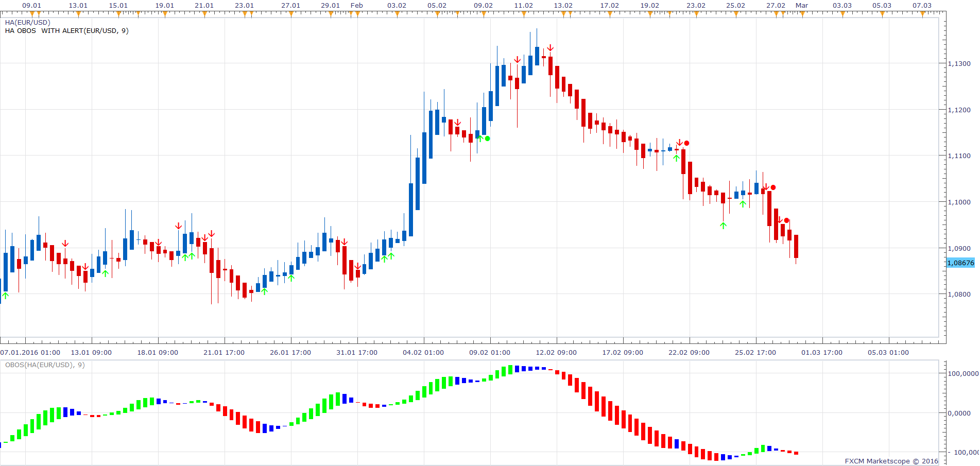Click the -100,000 level on the OBOS axis
Image resolution: width=980 pixels, height=466 pixels.
[x=965, y=452]
